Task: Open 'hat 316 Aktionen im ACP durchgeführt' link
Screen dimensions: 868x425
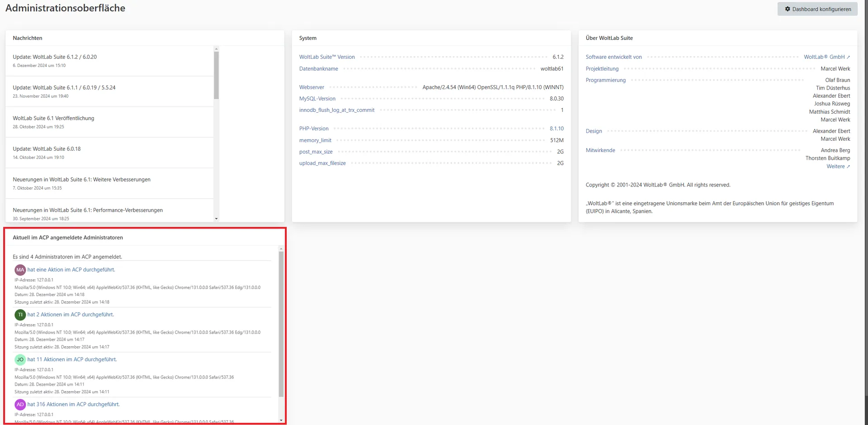Action: click(73, 405)
